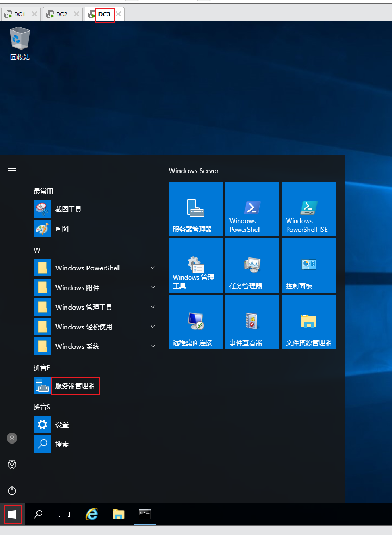Click the 'W' letter group header
This screenshot has width=392, height=535.
click(37, 250)
